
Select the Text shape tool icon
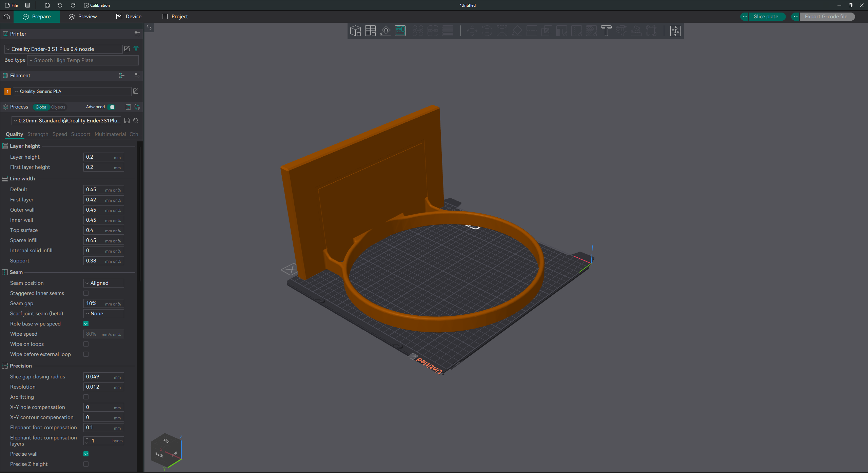tap(606, 31)
